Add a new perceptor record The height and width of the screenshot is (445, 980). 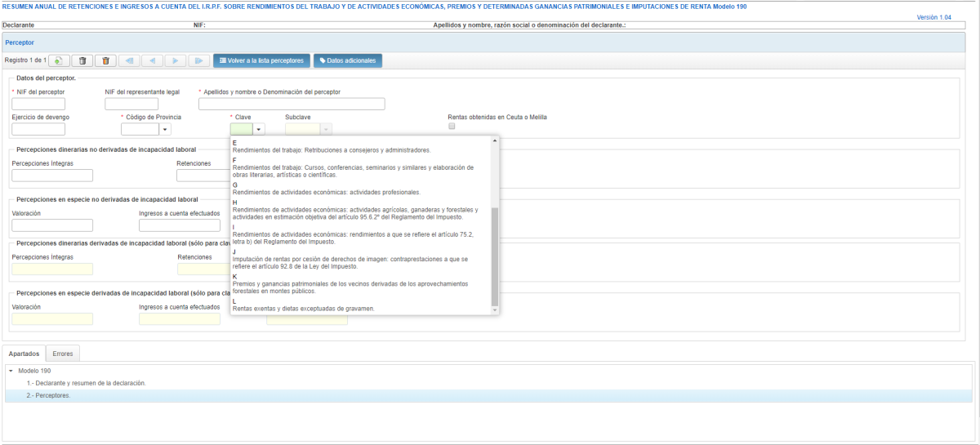pyautogui.click(x=59, y=60)
